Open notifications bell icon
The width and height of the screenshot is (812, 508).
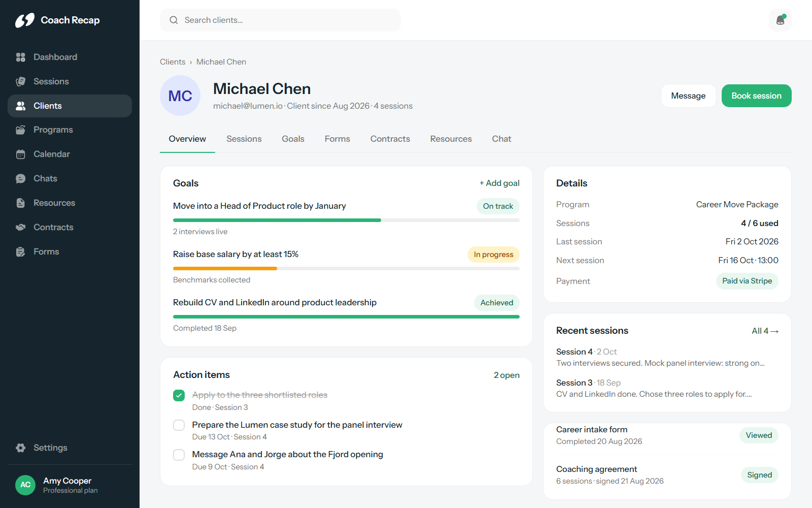click(781, 20)
